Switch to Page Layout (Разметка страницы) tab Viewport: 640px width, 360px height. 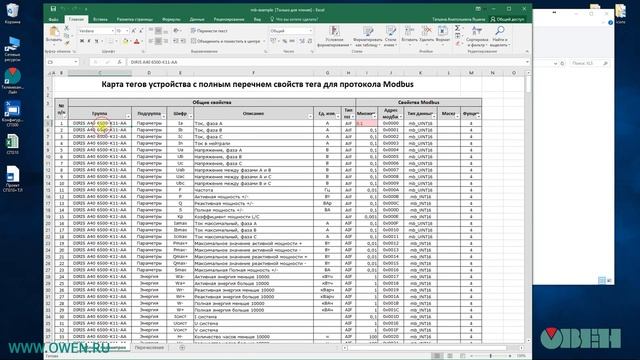pos(135,19)
